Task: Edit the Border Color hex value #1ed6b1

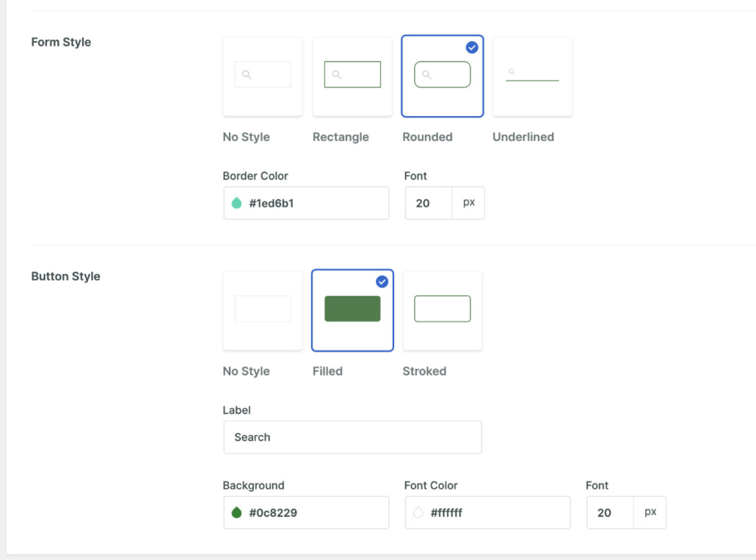Action: coord(272,203)
